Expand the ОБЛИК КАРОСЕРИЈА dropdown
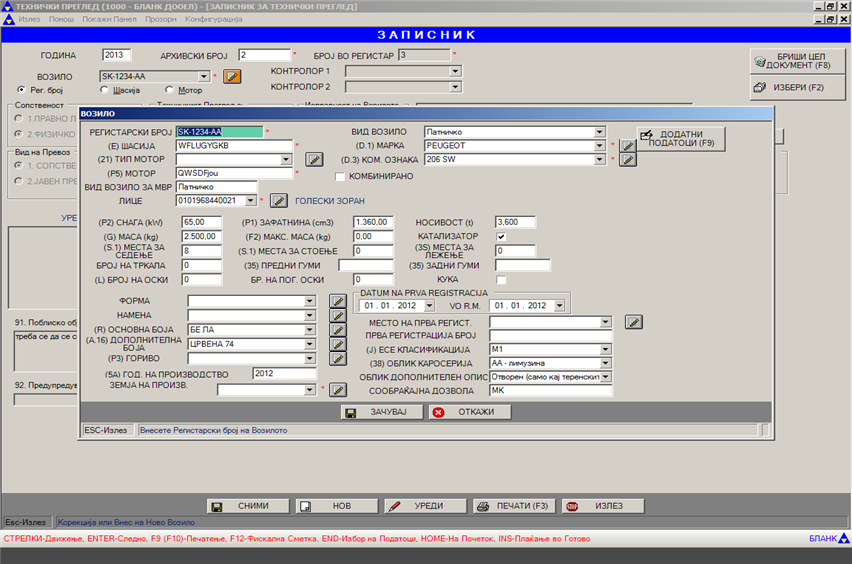The height and width of the screenshot is (564, 852). click(605, 363)
